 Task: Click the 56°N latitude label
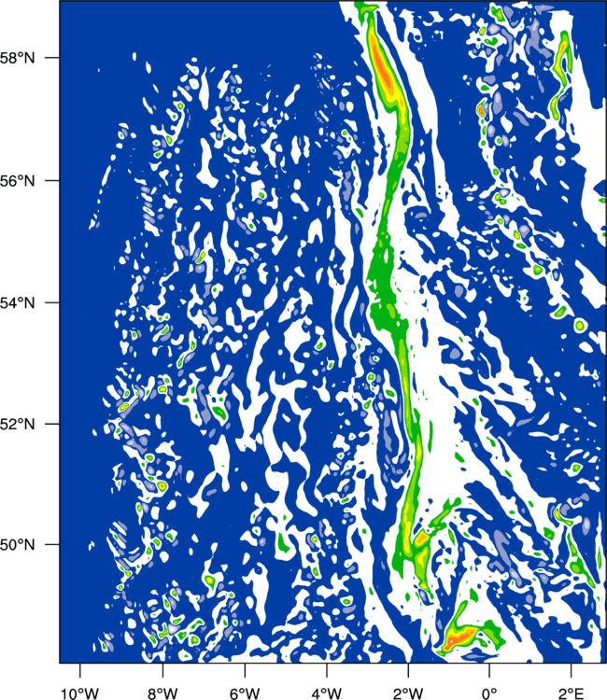click(18, 181)
